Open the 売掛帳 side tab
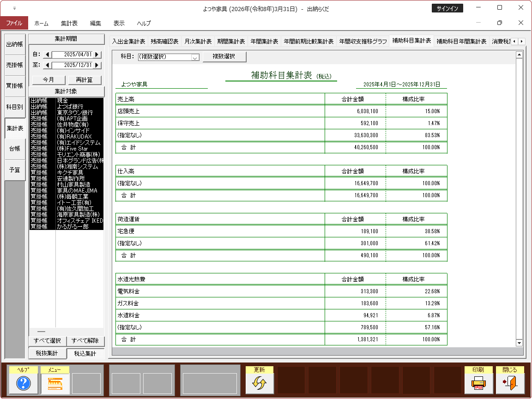532x399 pixels. click(14, 65)
